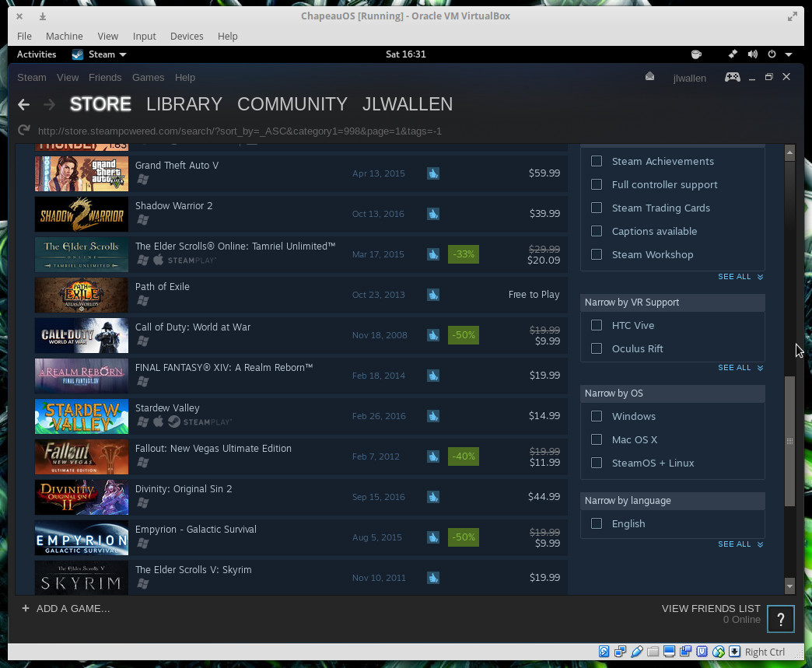The width and height of the screenshot is (812, 668).
Task: Click the scrollbar down arrow
Action: (x=789, y=586)
